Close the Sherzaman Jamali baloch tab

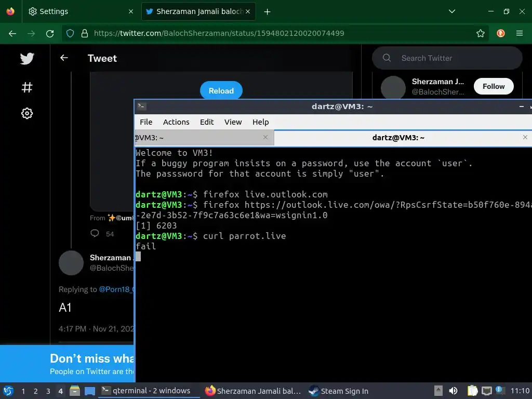(248, 11)
